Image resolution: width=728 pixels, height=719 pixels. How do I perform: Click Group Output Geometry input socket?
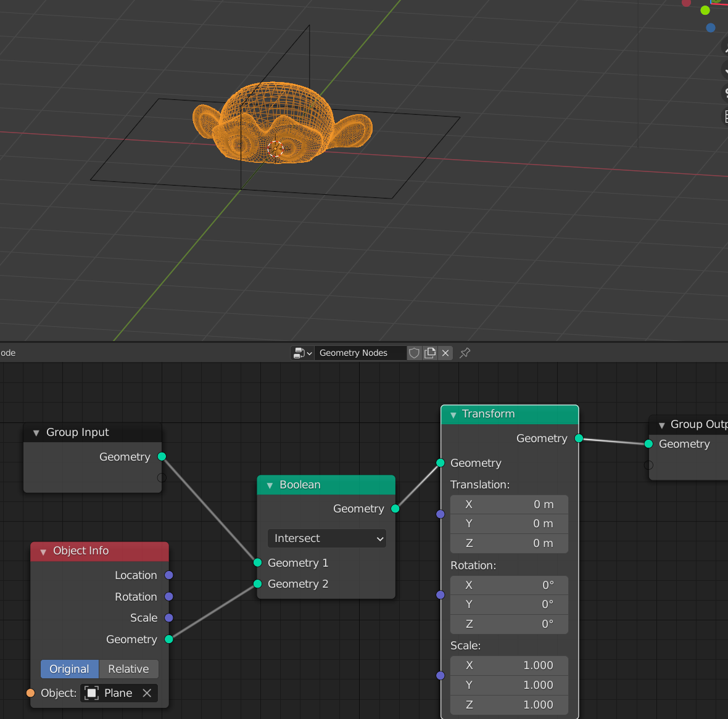click(x=648, y=444)
